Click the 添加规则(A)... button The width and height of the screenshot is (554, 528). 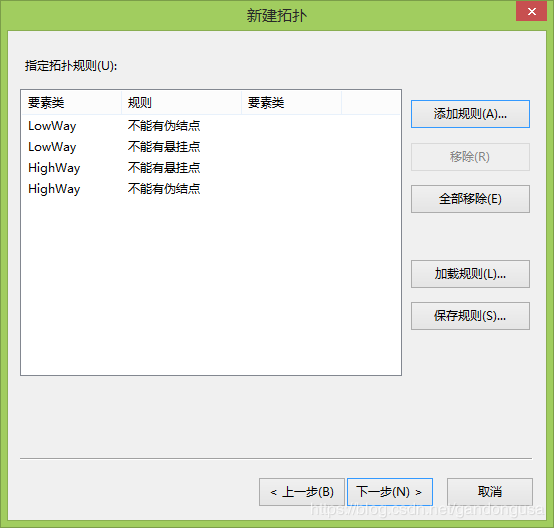[x=470, y=114]
